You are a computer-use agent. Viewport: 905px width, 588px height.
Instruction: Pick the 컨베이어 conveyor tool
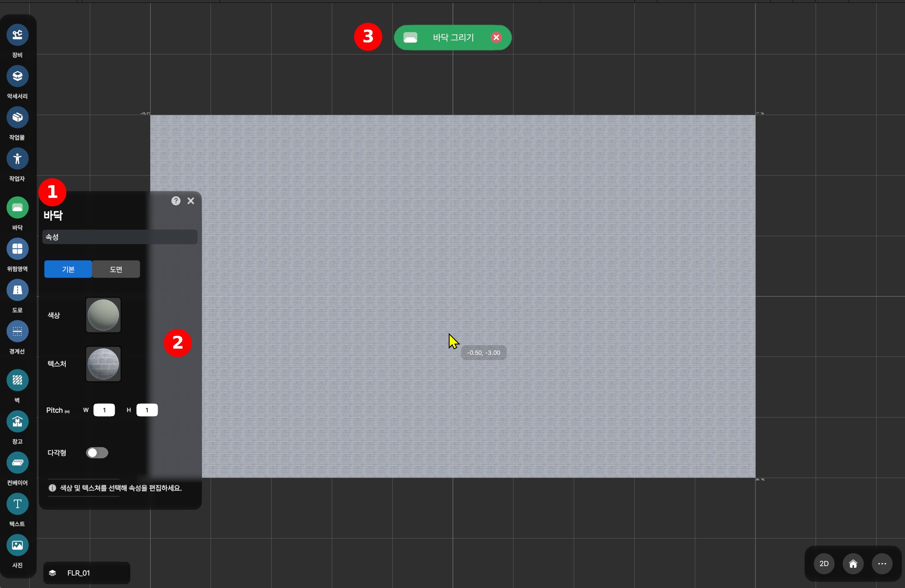[x=17, y=463]
